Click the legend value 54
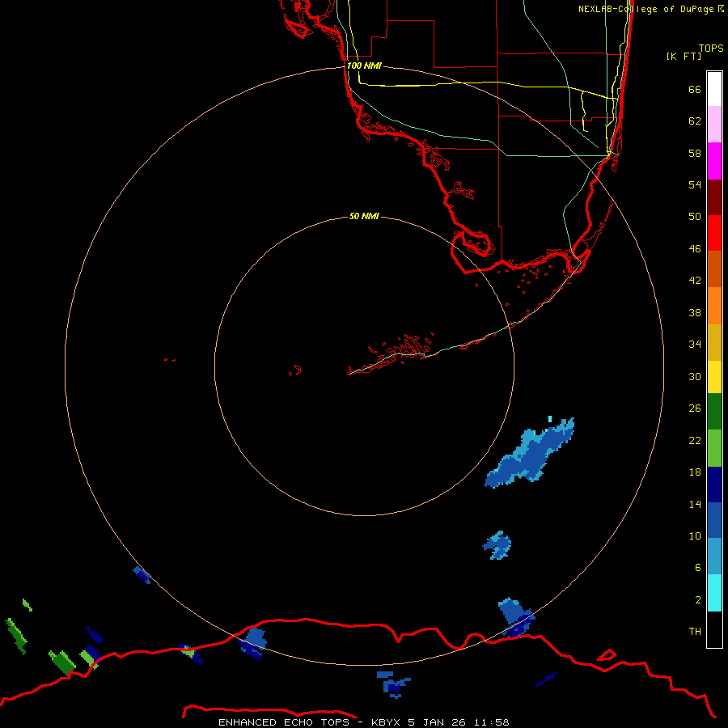Viewport: 728px width, 728px height. (x=695, y=184)
